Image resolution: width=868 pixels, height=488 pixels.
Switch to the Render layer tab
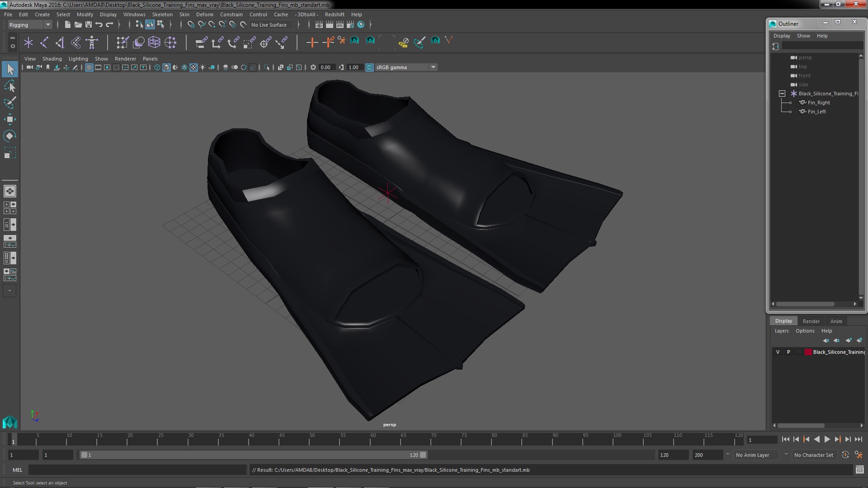tap(811, 321)
